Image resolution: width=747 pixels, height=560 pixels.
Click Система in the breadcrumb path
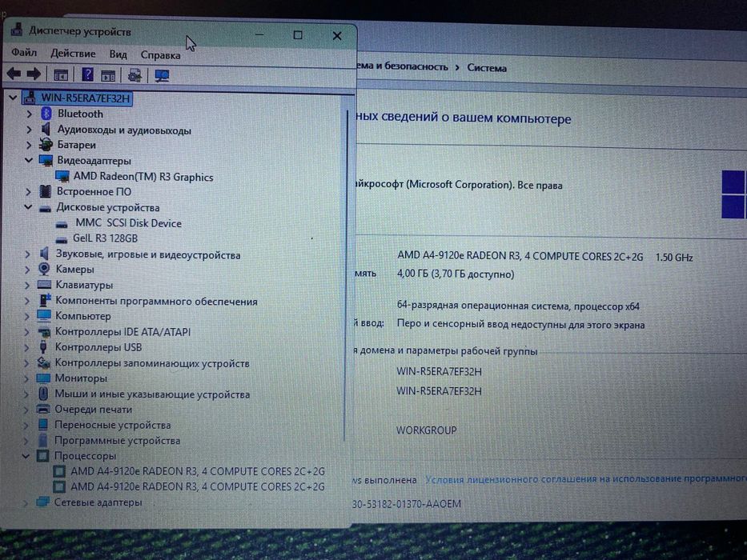[487, 68]
